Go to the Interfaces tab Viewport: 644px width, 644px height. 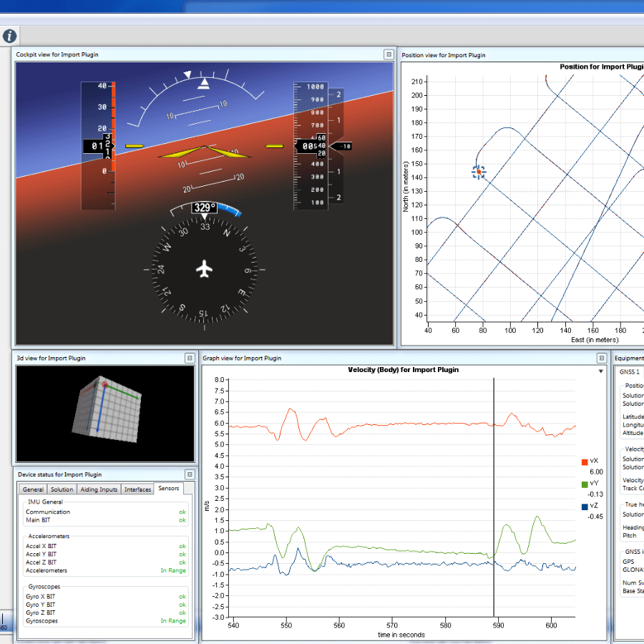pos(138,489)
